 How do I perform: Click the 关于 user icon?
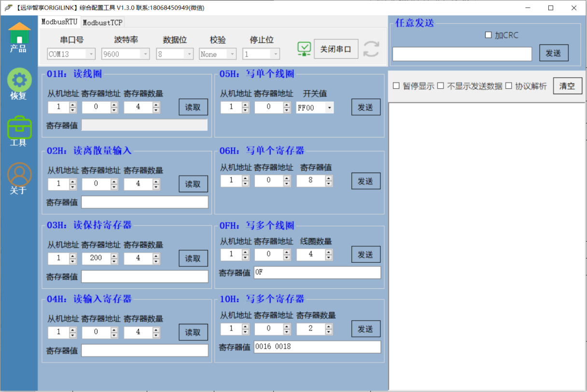point(19,175)
